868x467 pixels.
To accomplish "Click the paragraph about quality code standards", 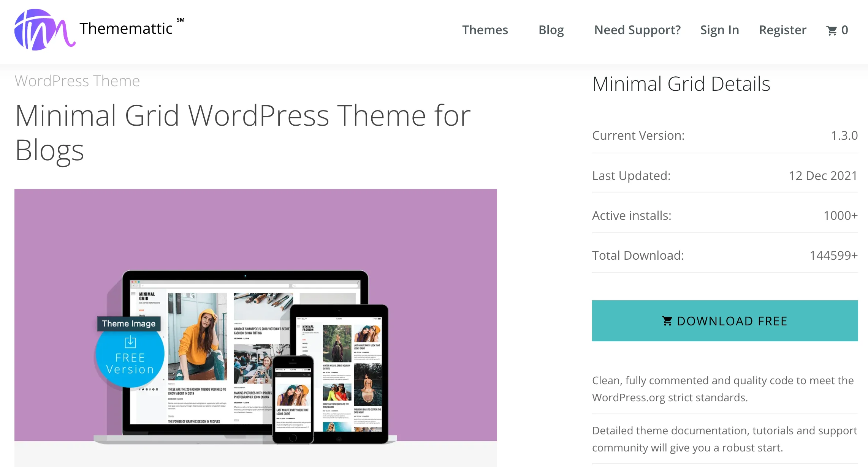I will pos(723,389).
